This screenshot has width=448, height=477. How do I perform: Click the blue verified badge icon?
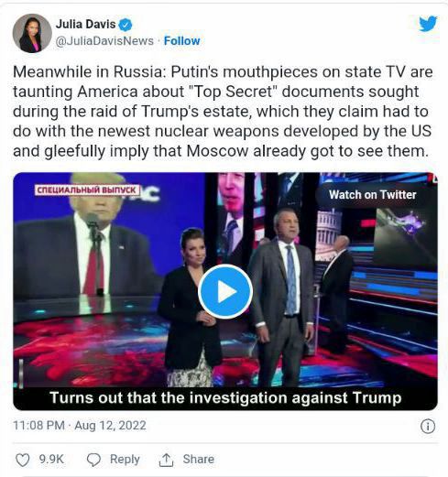[126, 25]
